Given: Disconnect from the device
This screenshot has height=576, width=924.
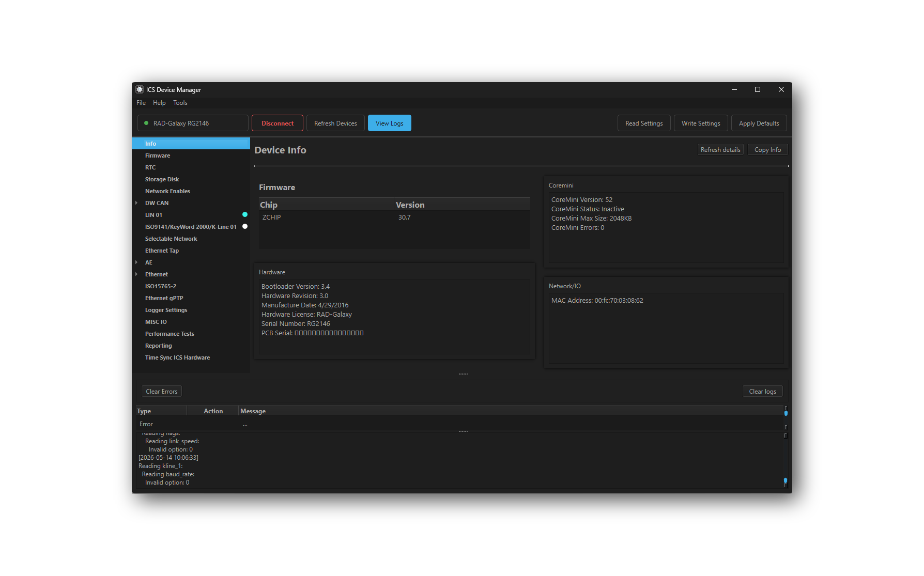Looking at the screenshot, I should (277, 123).
